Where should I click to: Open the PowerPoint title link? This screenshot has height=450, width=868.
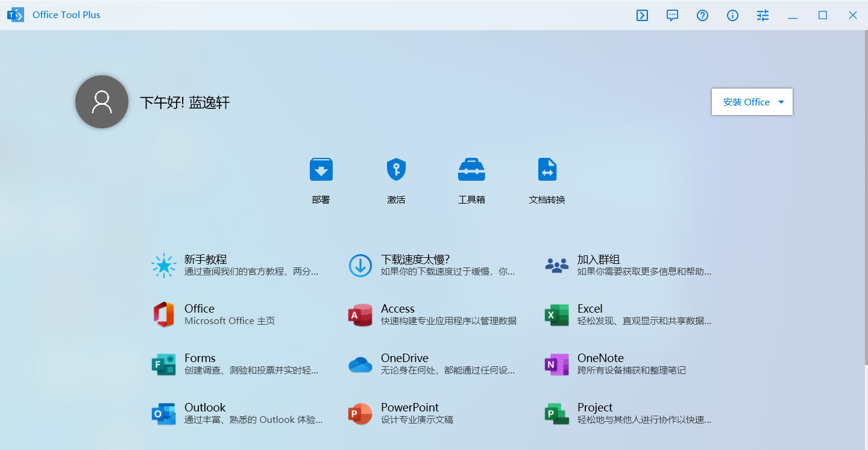tap(410, 407)
